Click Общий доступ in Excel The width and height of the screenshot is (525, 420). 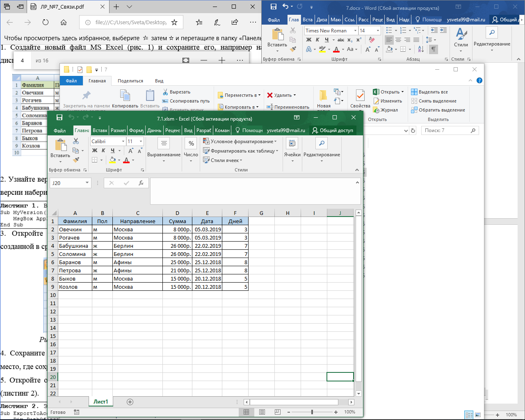click(333, 130)
